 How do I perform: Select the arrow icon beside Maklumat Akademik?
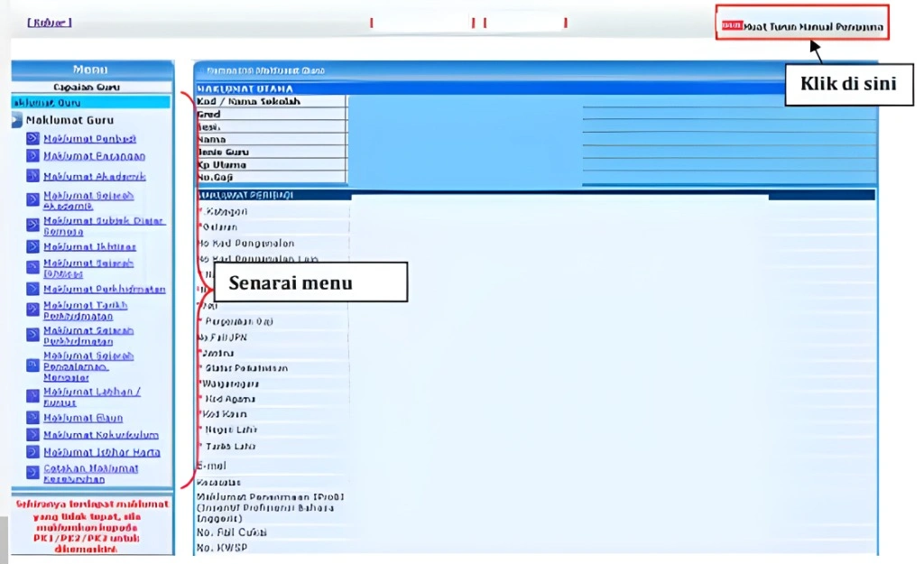[x=33, y=177]
